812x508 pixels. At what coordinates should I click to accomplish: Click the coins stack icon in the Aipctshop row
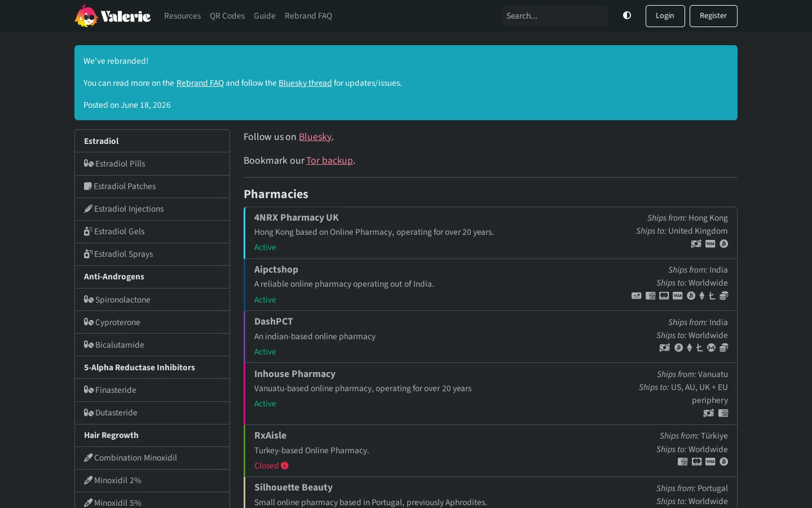(x=724, y=296)
